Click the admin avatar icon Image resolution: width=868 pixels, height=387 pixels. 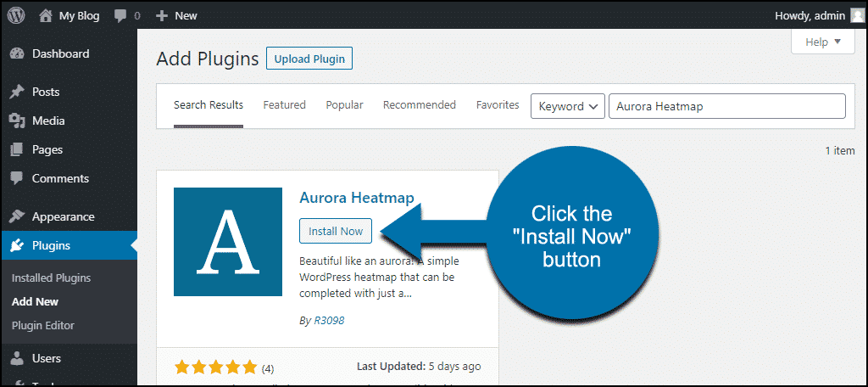click(856, 15)
